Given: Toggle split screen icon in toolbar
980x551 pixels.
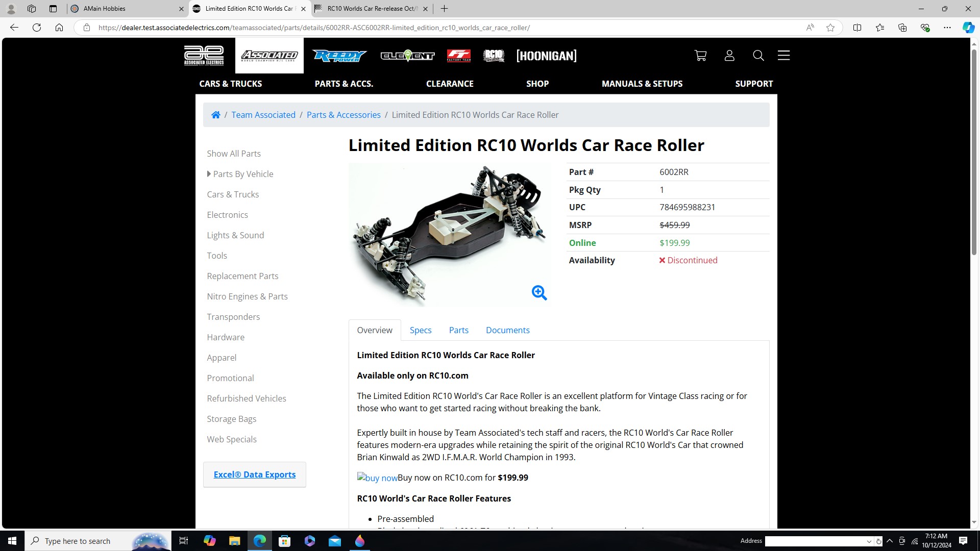Looking at the screenshot, I should [857, 28].
